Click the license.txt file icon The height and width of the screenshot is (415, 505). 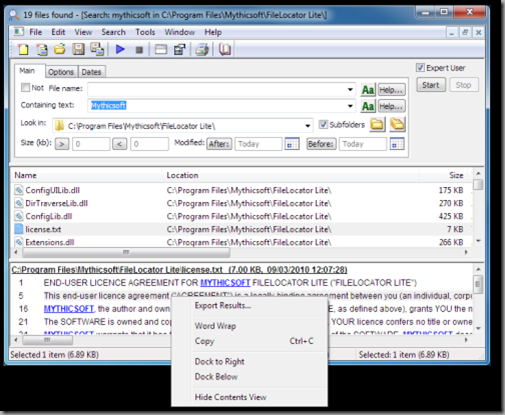point(19,229)
